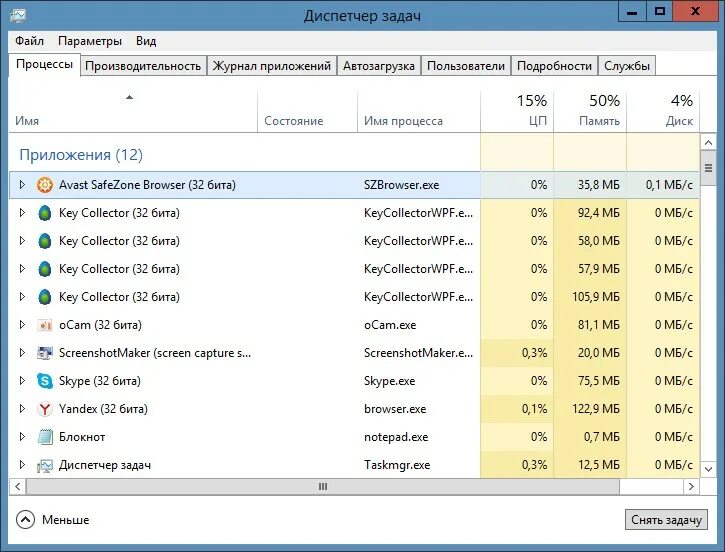The image size is (725, 552).
Task: Open the Файл menu
Action: (29, 41)
